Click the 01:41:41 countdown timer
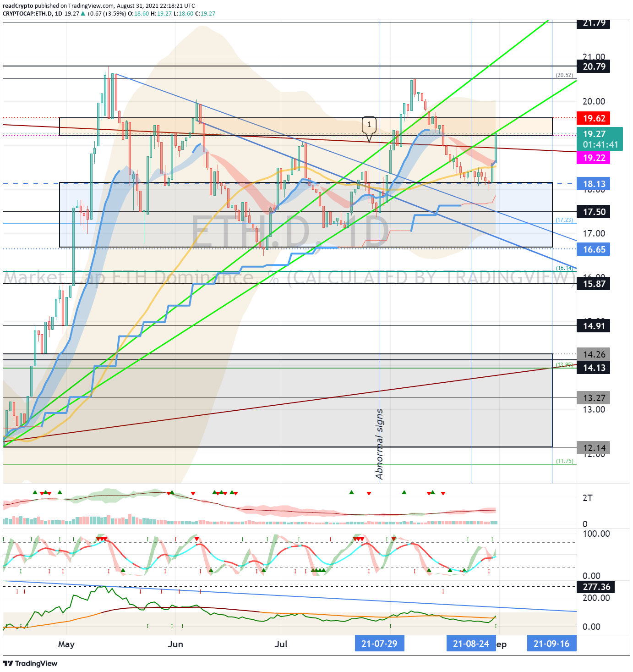This screenshot has width=633, height=672. pyautogui.click(x=600, y=144)
